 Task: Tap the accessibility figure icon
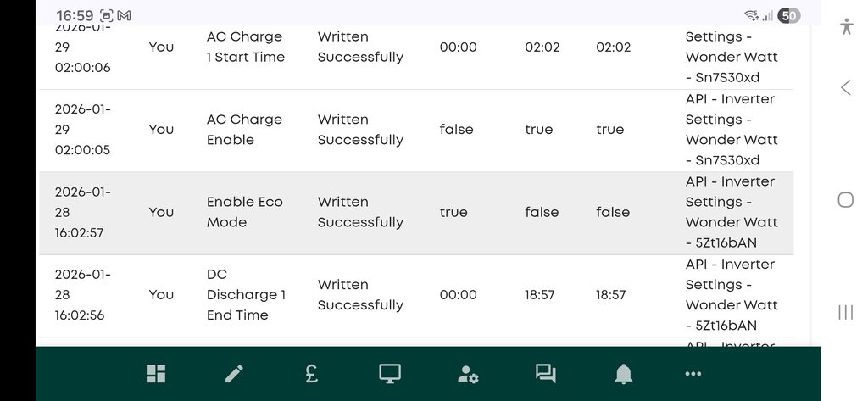tap(845, 25)
